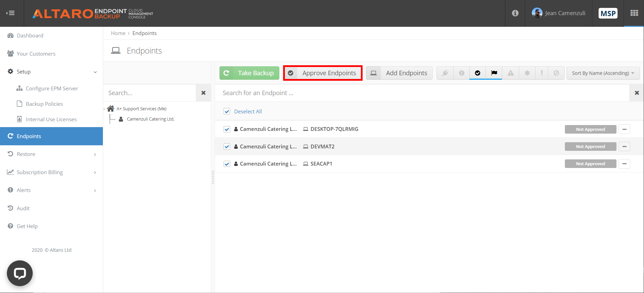Collapse A+ Support Services tree node

click(105, 109)
